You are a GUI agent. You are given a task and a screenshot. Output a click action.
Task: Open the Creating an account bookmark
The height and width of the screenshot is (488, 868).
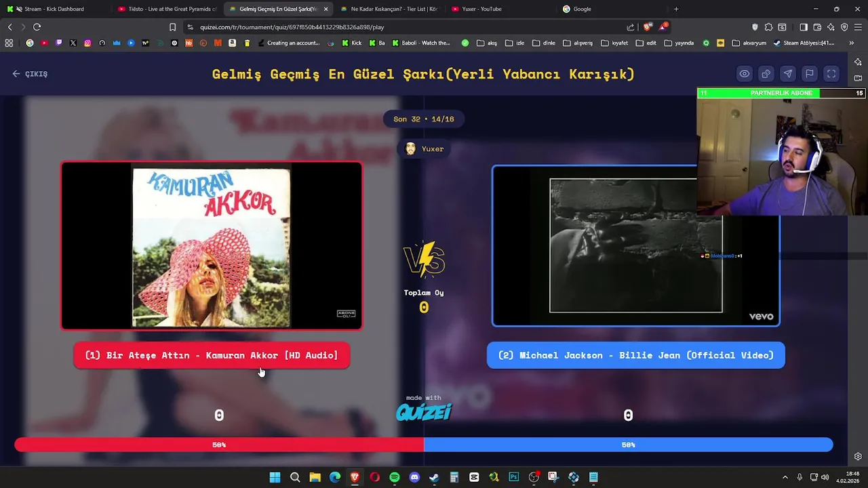pyautogui.click(x=288, y=43)
